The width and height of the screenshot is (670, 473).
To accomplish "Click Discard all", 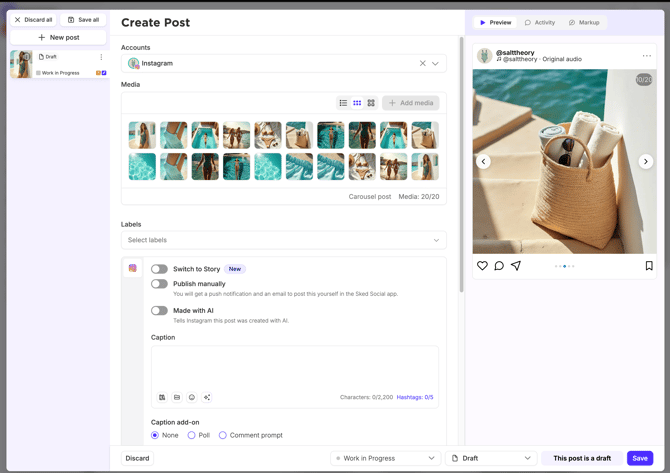I will [33, 20].
